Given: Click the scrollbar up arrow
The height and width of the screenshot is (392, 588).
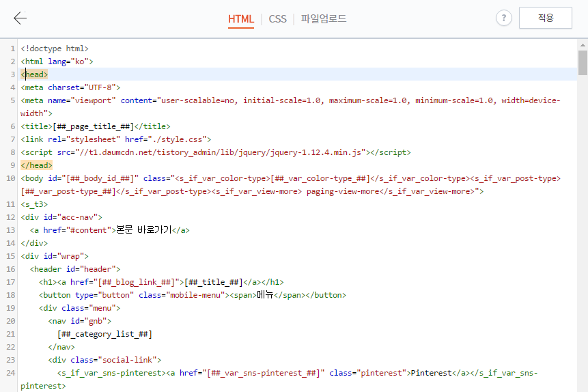Looking at the screenshot, I should click(x=583, y=45).
